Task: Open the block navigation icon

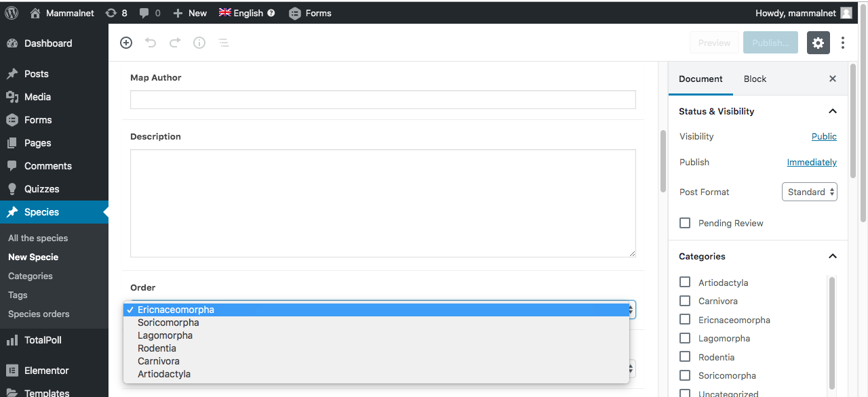Action: click(x=223, y=43)
